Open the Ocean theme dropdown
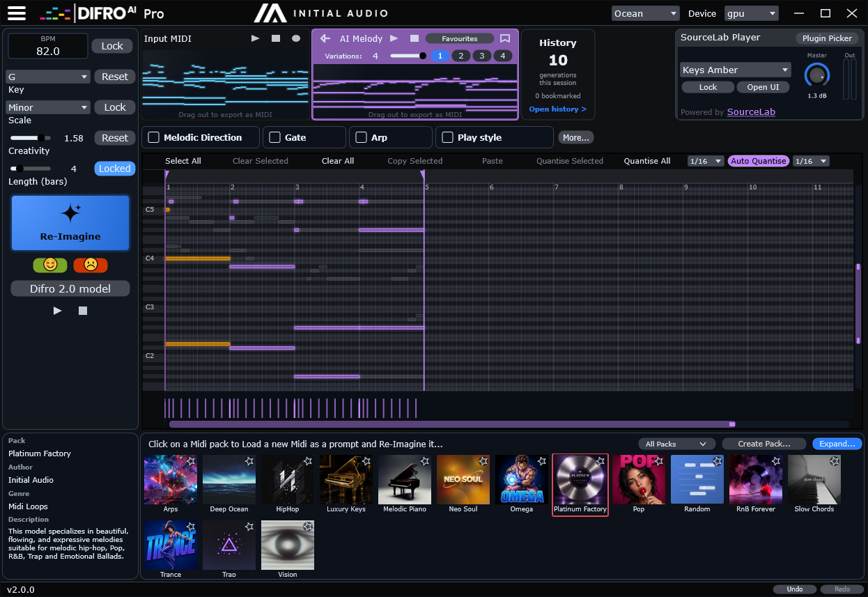Viewport: 868px width, 597px height. coord(646,13)
